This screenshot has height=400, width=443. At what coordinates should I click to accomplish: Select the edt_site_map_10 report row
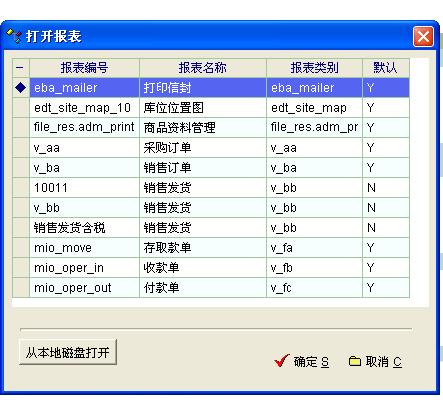coord(211,108)
